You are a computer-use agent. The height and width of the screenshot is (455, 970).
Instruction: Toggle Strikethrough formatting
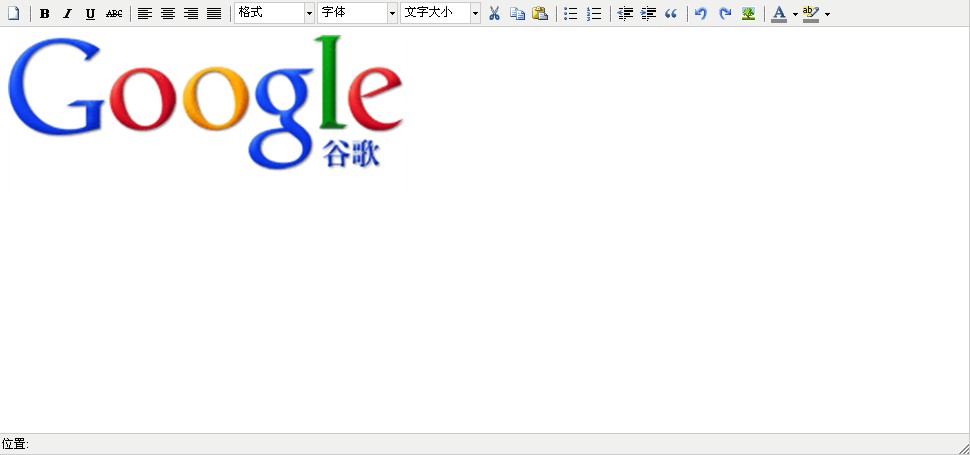[114, 13]
